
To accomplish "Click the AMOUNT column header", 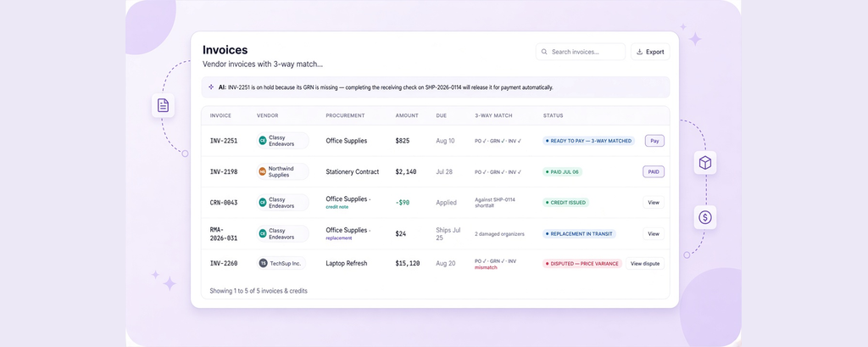I will click(407, 116).
